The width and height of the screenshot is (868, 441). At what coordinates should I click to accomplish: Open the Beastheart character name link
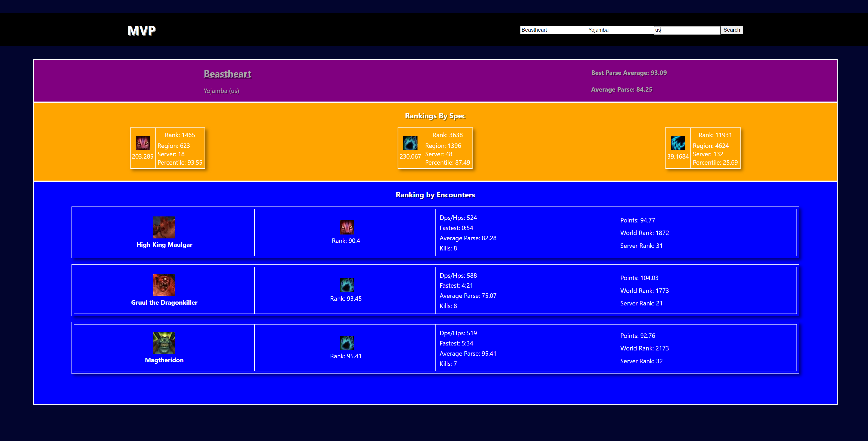(x=227, y=74)
